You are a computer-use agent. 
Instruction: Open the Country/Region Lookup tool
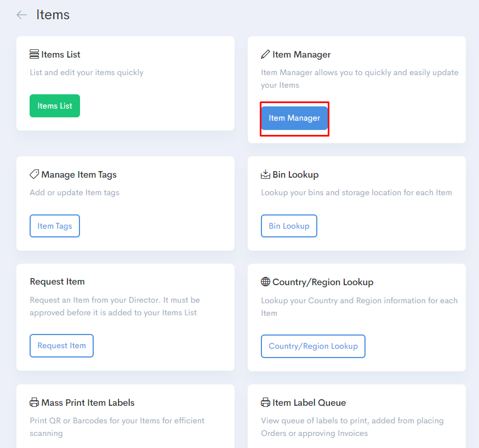click(313, 346)
